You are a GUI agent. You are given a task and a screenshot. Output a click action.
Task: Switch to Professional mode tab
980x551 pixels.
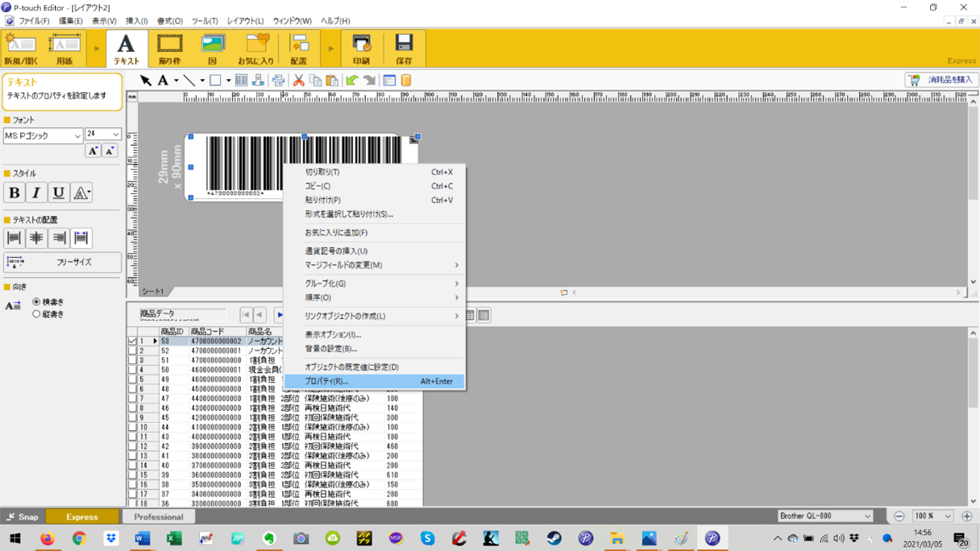click(x=158, y=517)
